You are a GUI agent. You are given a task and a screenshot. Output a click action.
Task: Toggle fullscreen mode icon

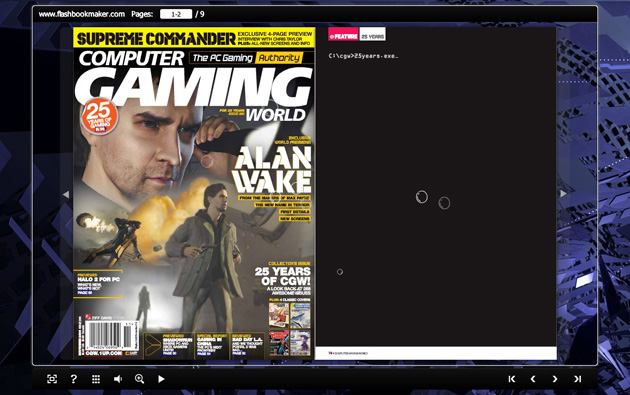52,379
